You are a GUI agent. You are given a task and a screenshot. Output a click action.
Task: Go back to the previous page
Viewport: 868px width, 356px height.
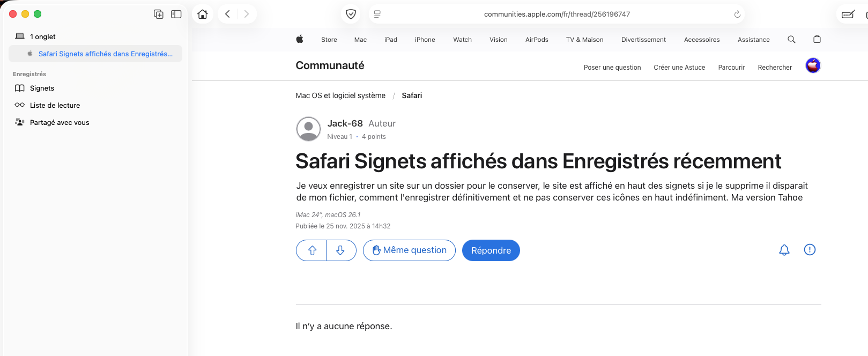point(228,14)
